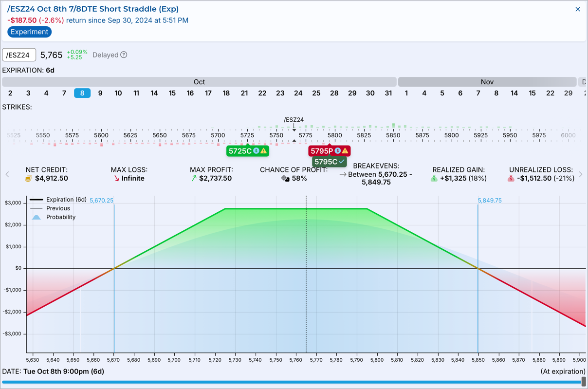Click the net credit coins icon
The height and width of the screenshot is (389, 588).
[29, 179]
